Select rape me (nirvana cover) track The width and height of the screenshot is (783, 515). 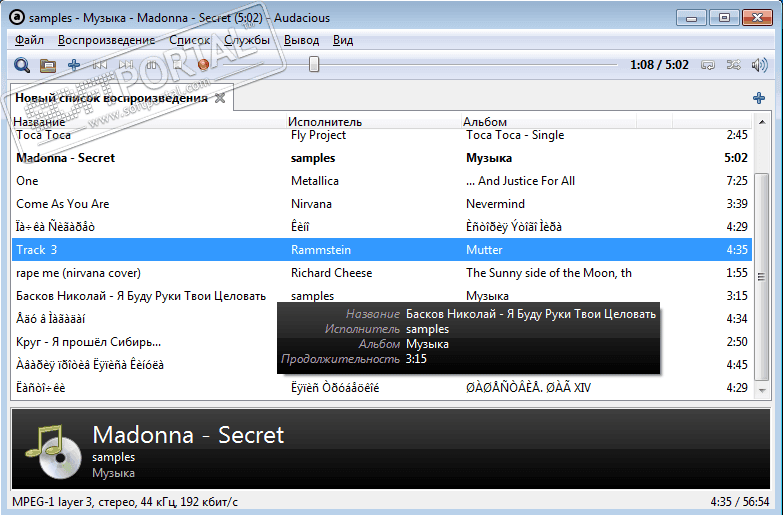(x=382, y=273)
